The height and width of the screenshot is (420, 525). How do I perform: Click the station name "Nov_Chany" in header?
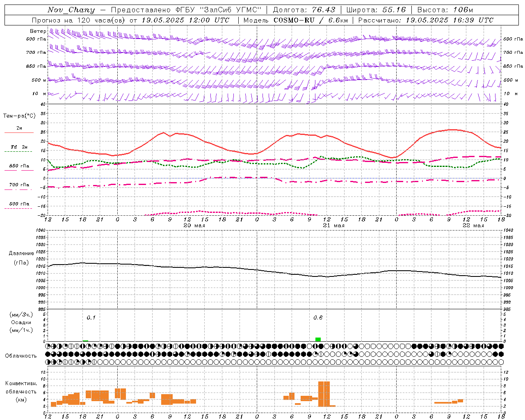(71, 10)
